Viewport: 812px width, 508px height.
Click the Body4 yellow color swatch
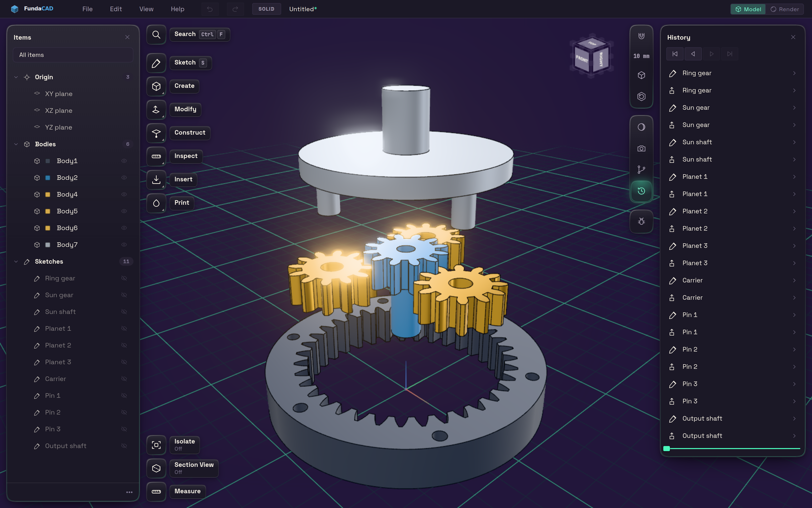[x=48, y=195]
